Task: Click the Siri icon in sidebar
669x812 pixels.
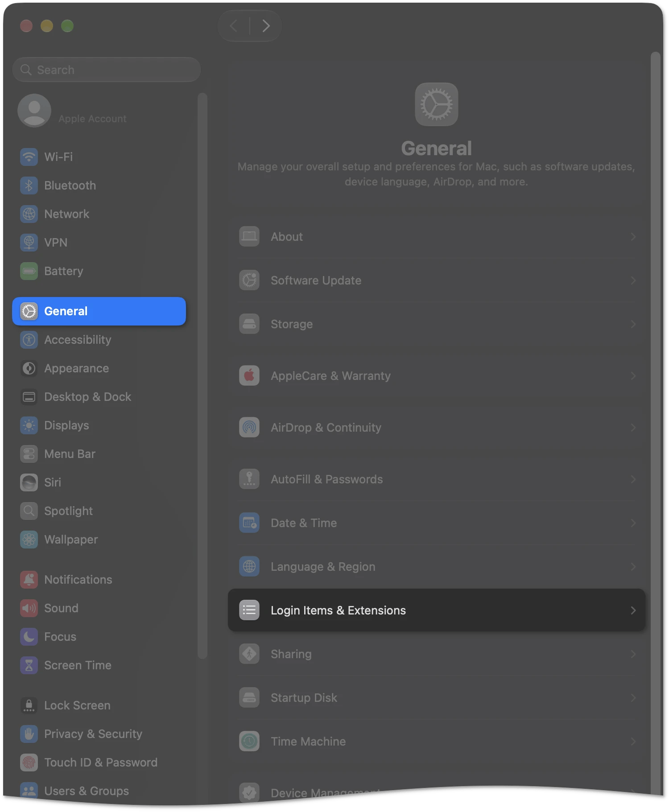Action: coord(29,482)
